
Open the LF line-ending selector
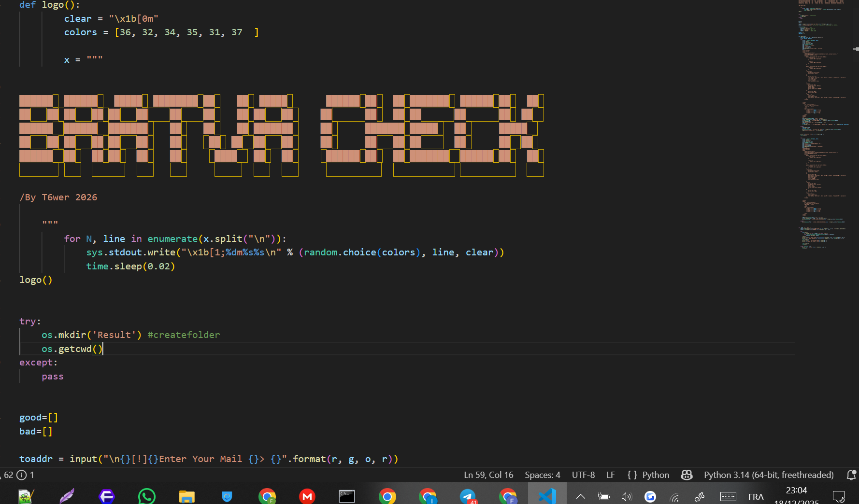(611, 475)
